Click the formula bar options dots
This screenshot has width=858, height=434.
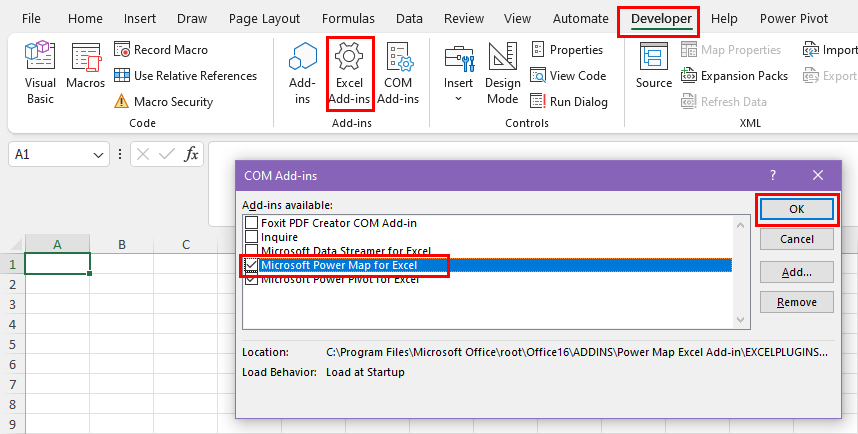pos(120,155)
